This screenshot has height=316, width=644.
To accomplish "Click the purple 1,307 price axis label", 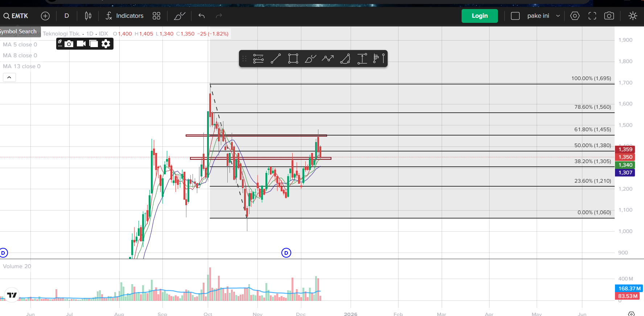I will click(625, 172).
